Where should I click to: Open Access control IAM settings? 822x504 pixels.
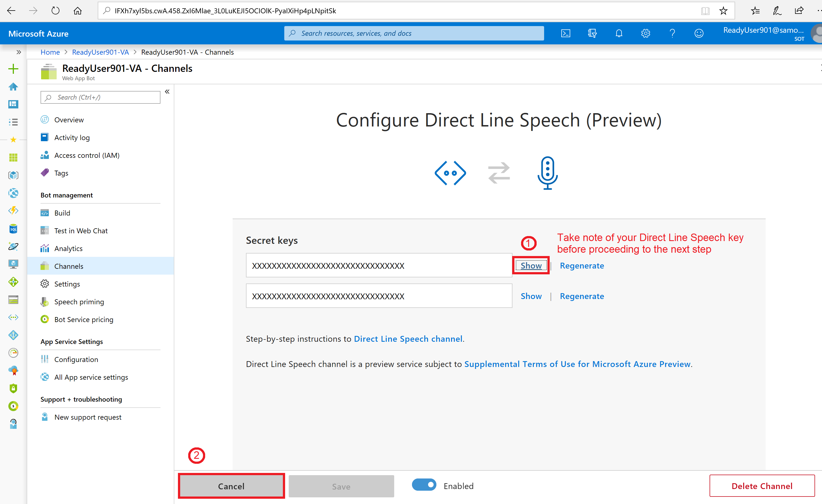click(86, 155)
